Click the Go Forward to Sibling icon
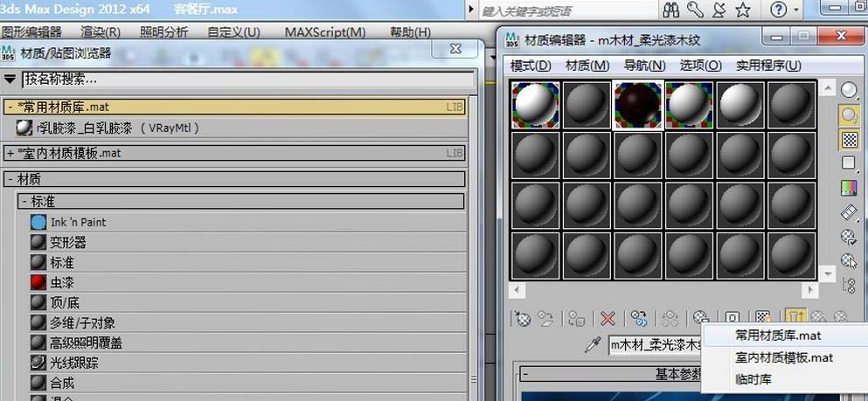This screenshot has width=868, height=401. tap(841, 317)
